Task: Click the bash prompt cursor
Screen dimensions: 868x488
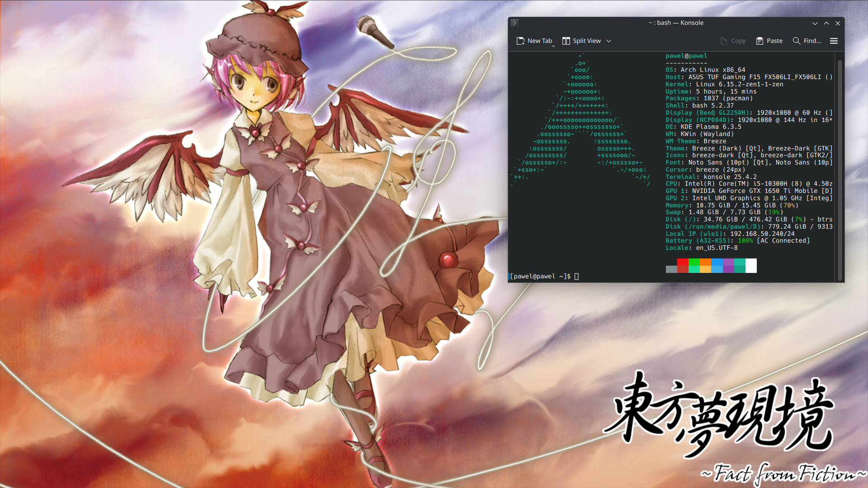Action: tap(576, 276)
